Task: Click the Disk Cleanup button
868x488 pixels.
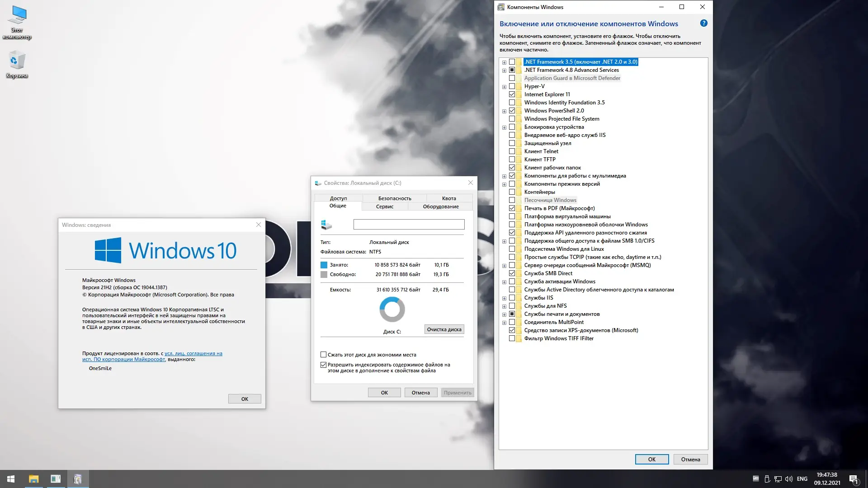Action: pyautogui.click(x=444, y=329)
